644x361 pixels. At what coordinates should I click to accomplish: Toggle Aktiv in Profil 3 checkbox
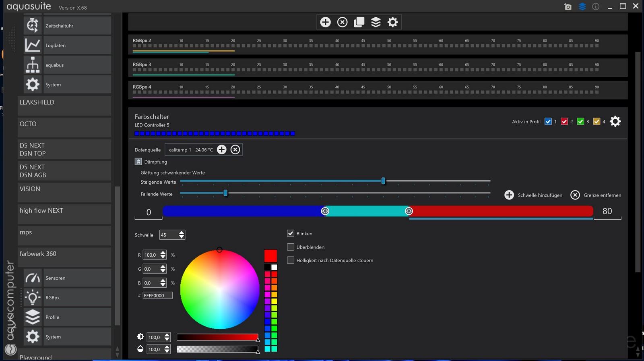(580, 121)
